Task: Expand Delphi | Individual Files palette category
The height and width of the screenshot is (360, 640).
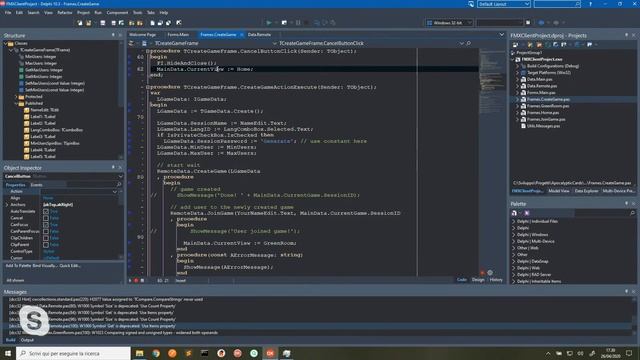Action: 514,221
